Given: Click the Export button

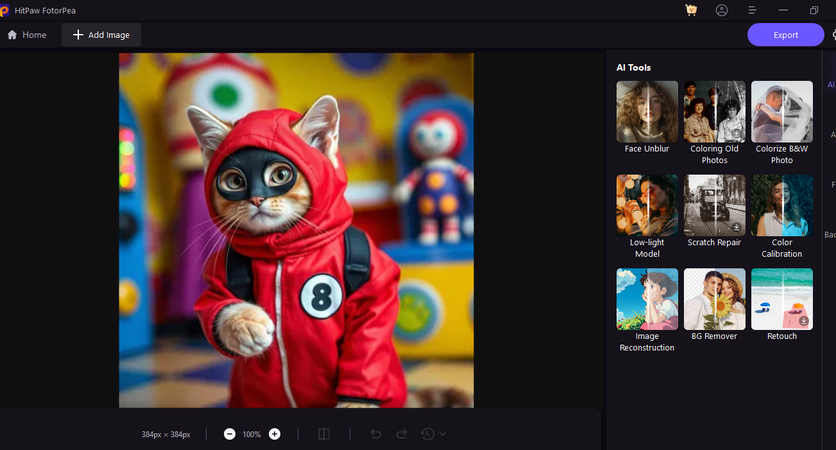Looking at the screenshot, I should [x=785, y=35].
